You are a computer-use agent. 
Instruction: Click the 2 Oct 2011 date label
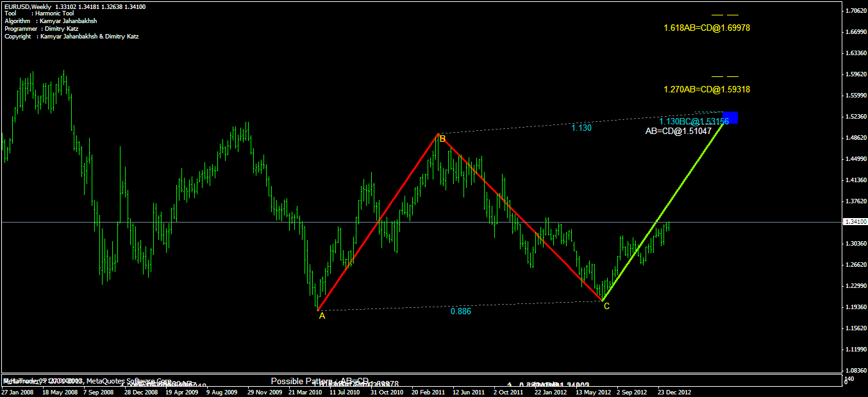point(509,392)
